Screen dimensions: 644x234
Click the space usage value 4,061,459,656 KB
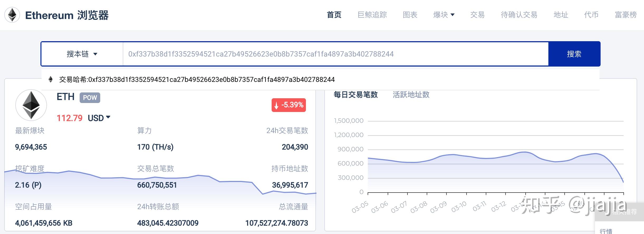click(44, 223)
